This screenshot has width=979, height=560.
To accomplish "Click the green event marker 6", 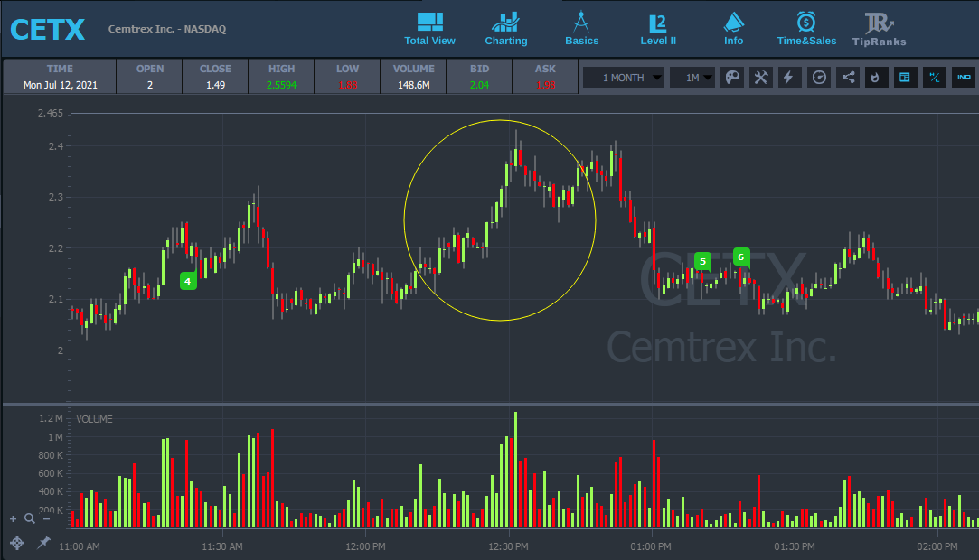I will tap(741, 257).
